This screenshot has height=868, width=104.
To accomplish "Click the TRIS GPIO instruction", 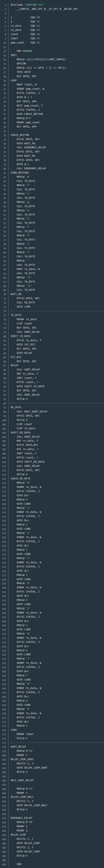I will [x=24, y=72].
